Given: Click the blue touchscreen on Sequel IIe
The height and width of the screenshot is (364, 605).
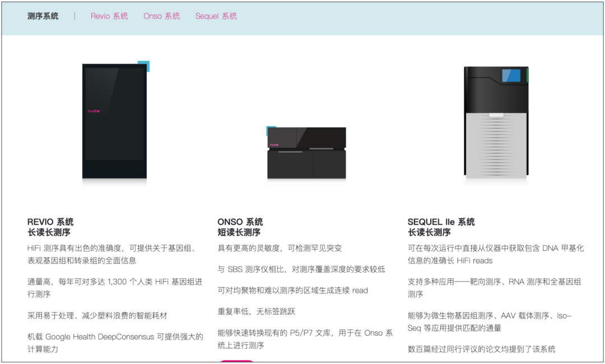Looking at the screenshot, I should [510, 76].
